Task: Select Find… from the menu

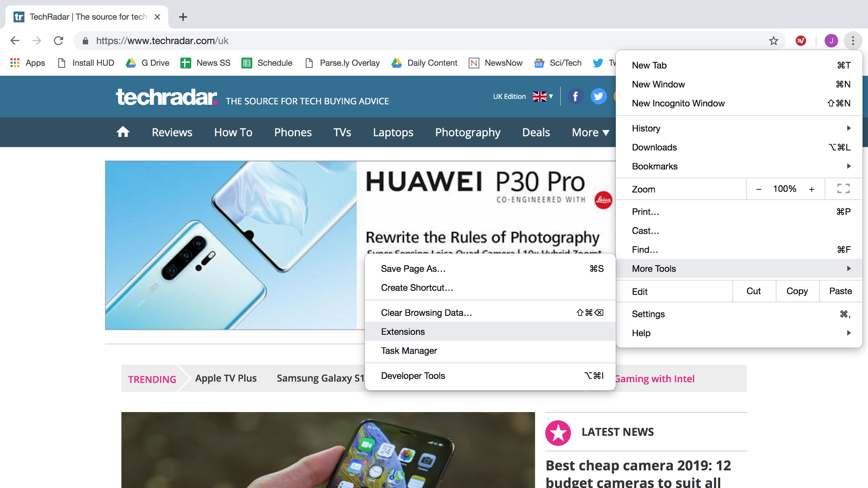Action: 739,249
